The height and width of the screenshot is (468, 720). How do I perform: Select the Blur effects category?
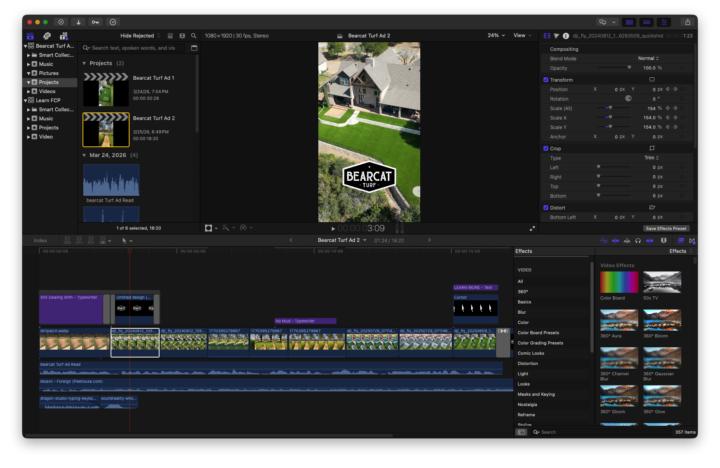pos(522,312)
